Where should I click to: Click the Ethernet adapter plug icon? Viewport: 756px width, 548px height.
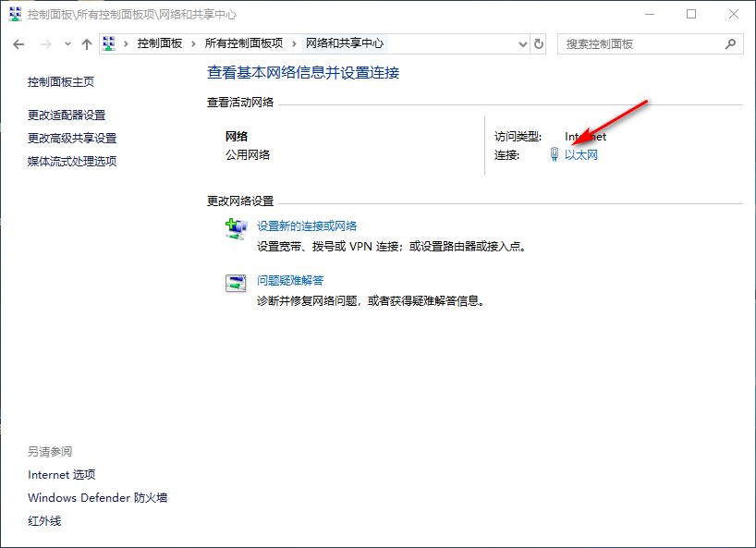click(x=554, y=155)
